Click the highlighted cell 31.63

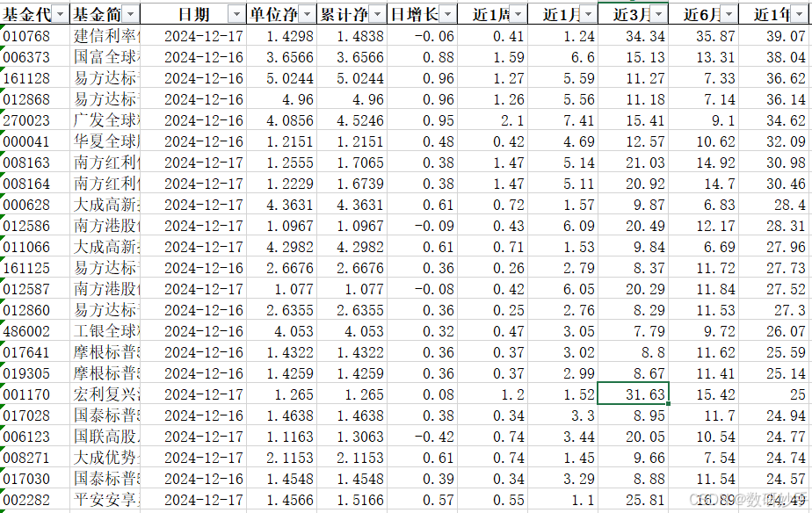coord(634,394)
